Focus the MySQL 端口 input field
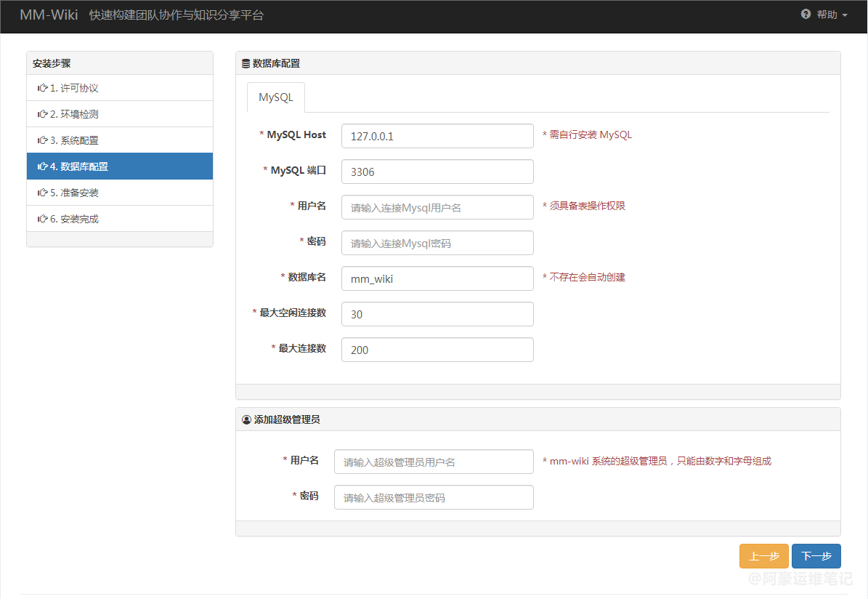Viewport: 868px width, 599px height. [437, 172]
